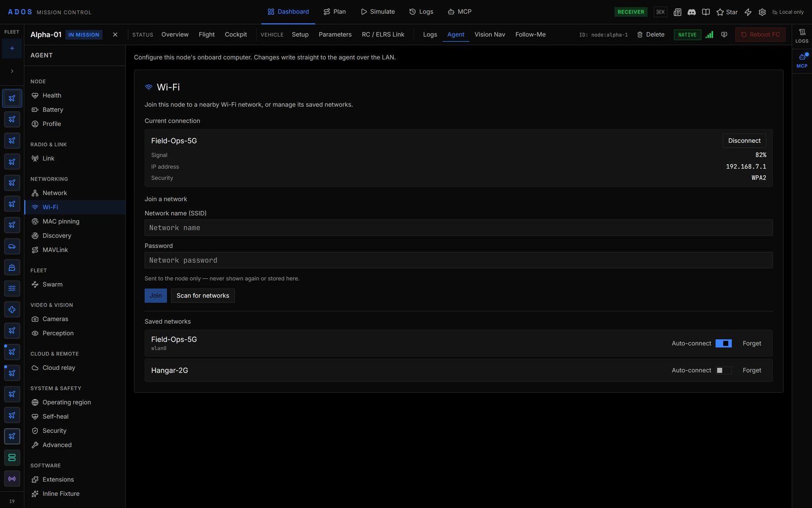Open the video monitor icon beside Reboot FC
The image size is (812, 508).
724,35
